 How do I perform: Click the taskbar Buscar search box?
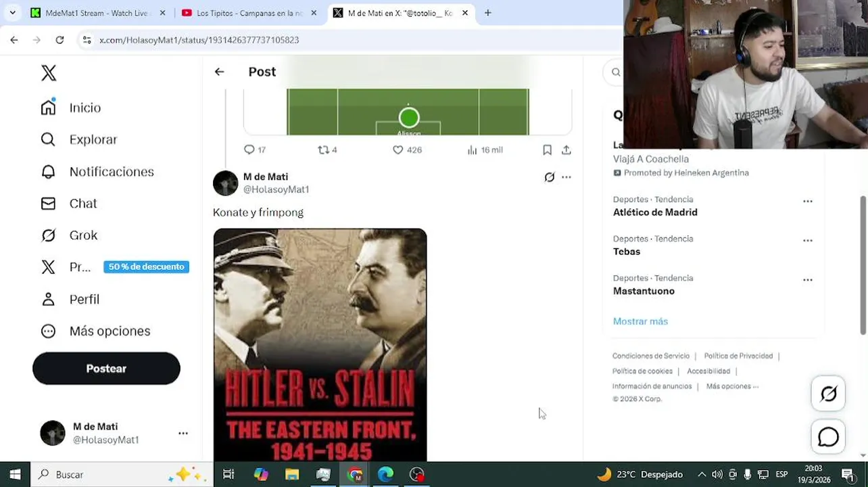[x=122, y=474]
